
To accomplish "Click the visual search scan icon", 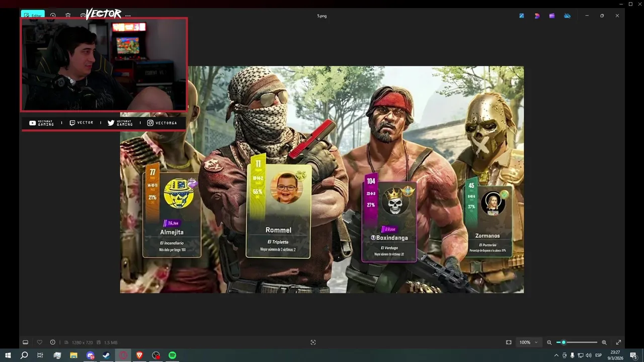I will coord(313,342).
